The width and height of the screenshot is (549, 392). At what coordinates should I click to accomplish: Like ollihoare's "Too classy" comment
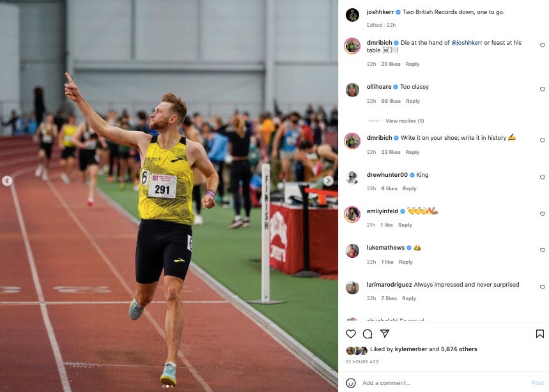pyautogui.click(x=543, y=89)
